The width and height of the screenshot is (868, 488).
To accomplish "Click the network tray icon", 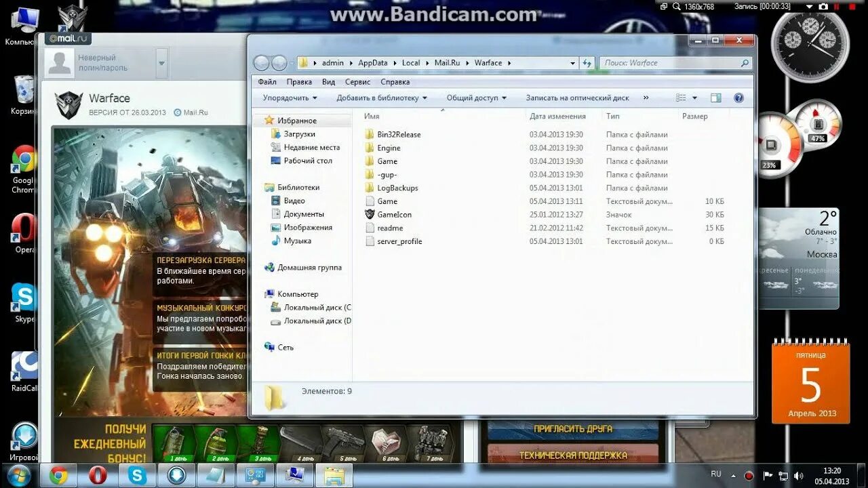I will (x=783, y=476).
